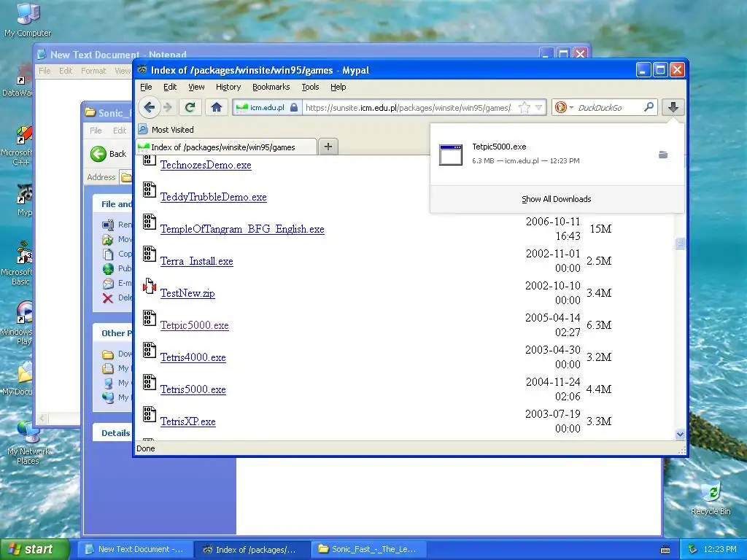The width and height of the screenshot is (747, 560).
Task: Click the My Network Places desktop icon
Action: click(28, 443)
